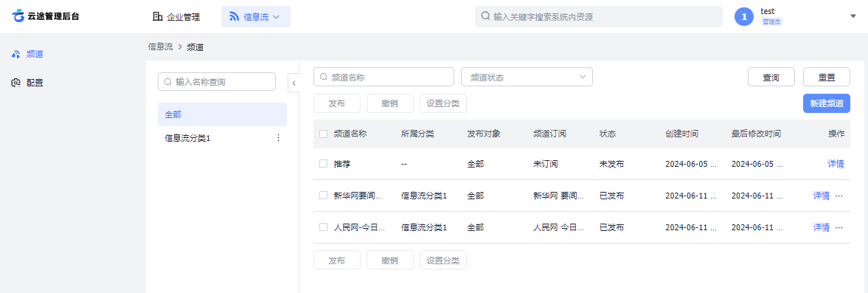This screenshot has height=293, width=868.
Task: Open more actions for 新华网要闻 row
Action: pos(839,196)
